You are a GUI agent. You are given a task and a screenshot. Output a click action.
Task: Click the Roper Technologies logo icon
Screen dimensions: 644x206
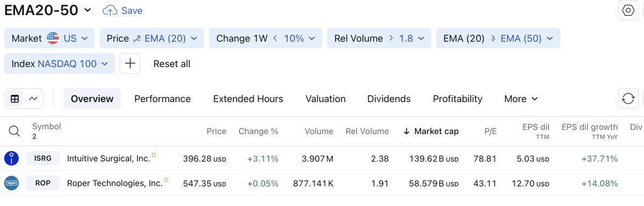12,183
